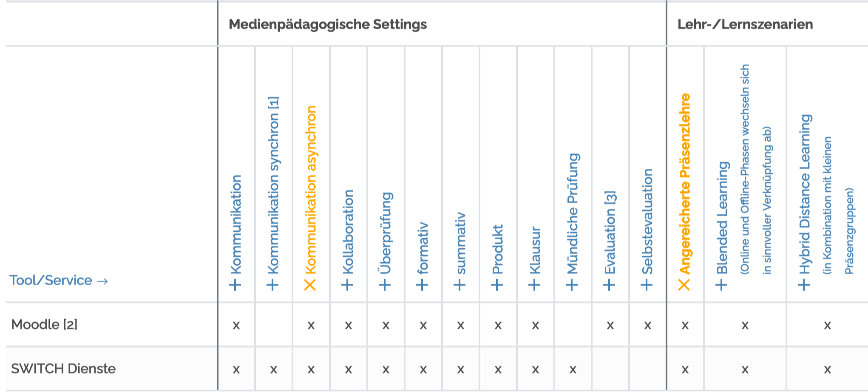Viewport: 868px width, 392px height.
Task: Expand the Hybrid Distance Learning column
Action: (x=804, y=284)
